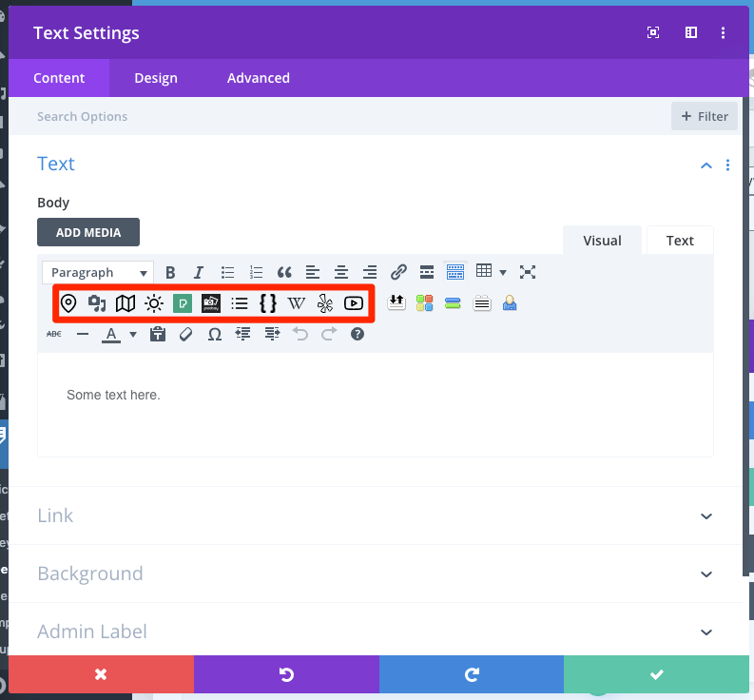Open the Paragraph format dropdown

tap(98, 272)
